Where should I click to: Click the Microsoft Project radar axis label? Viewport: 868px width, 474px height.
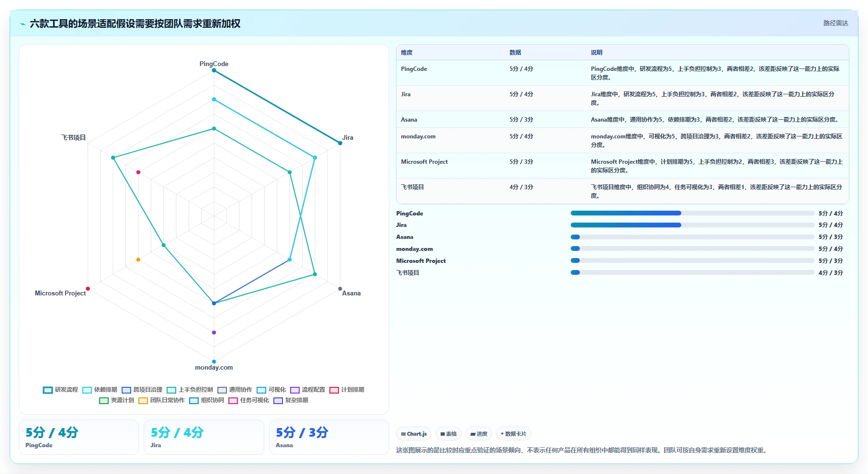[60, 293]
